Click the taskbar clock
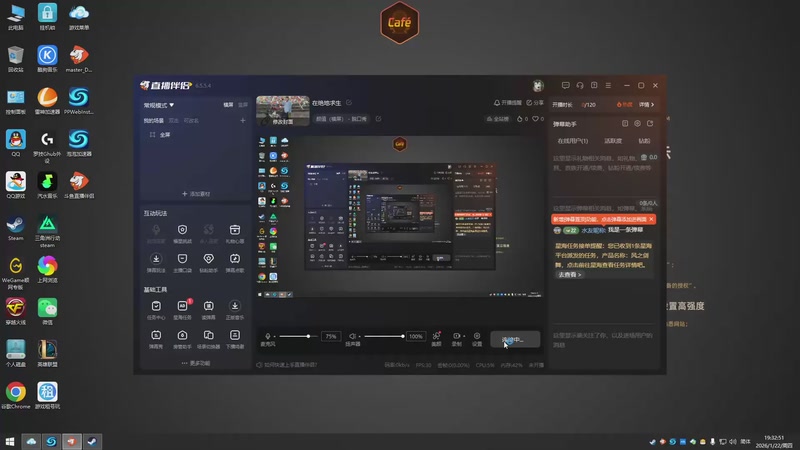The image size is (800, 450). point(774,442)
